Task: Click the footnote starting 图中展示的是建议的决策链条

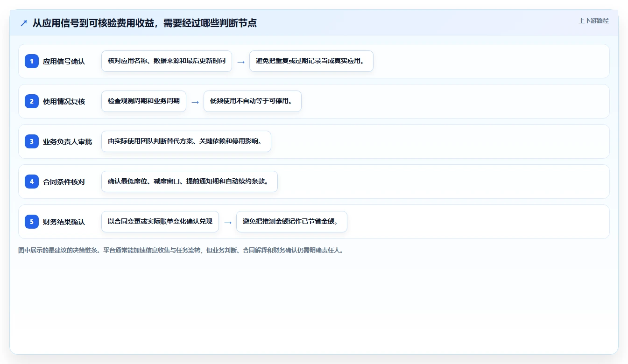Action: (x=181, y=250)
